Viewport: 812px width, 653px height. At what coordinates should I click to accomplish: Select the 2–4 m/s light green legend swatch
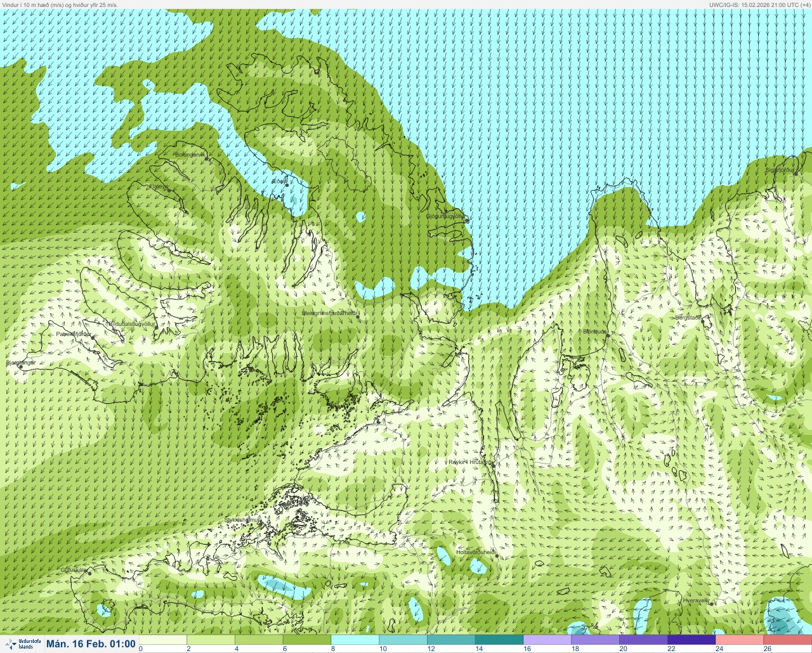211,640
